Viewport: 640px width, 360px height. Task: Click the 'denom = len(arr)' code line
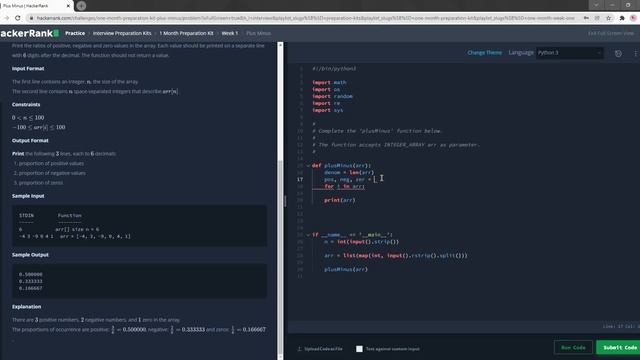(x=349, y=172)
